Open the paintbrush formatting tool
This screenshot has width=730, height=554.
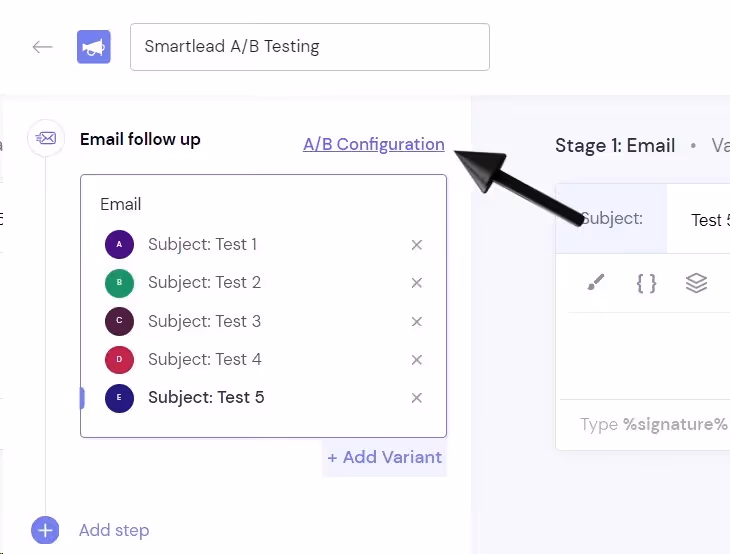[x=596, y=282]
